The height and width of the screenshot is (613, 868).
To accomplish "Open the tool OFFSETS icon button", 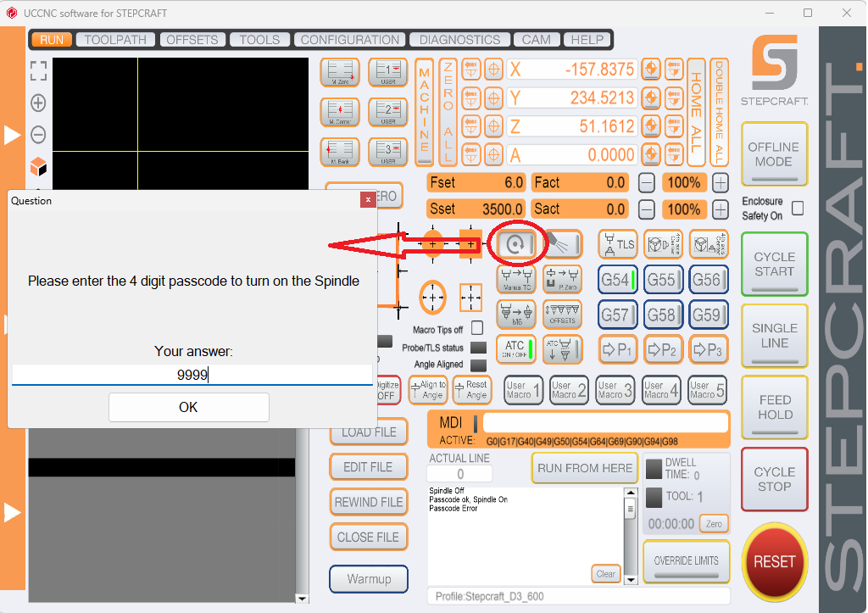I will [563, 315].
